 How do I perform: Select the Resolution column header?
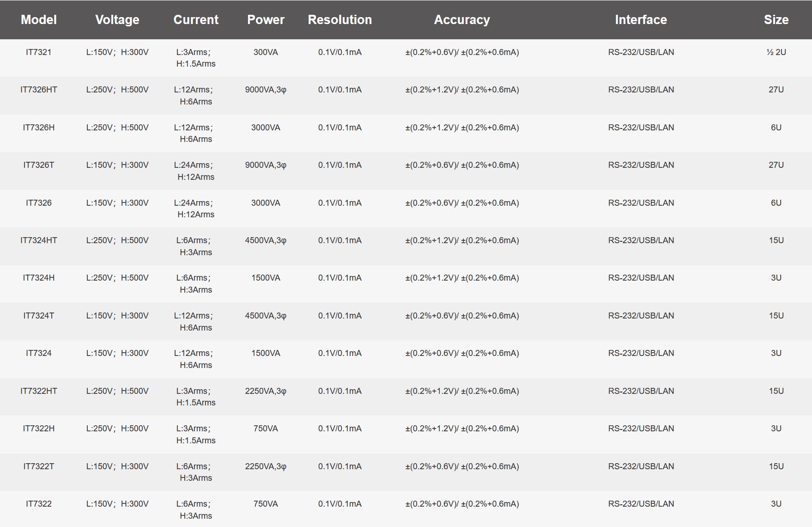[x=340, y=20]
